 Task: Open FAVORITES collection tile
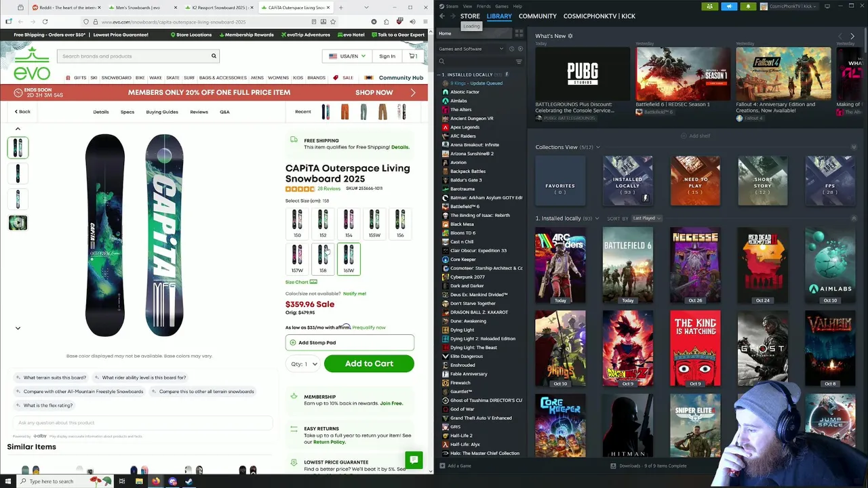[x=560, y=181]
